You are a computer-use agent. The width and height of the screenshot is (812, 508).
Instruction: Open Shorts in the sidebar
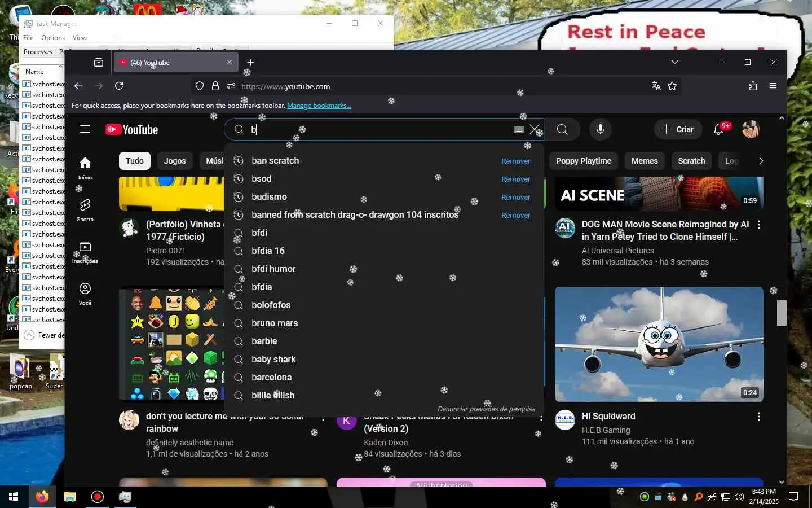point(85,210)
